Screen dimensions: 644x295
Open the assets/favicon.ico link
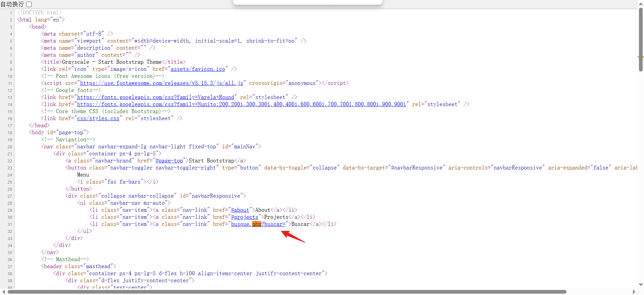[x=198, y=69]
